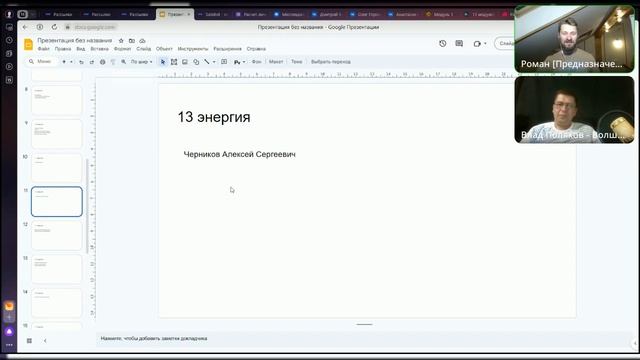Undo the last action
Image resolution: width=640 pixels, height=360 pixels.
pyautogui.click(x=81, y=62)
